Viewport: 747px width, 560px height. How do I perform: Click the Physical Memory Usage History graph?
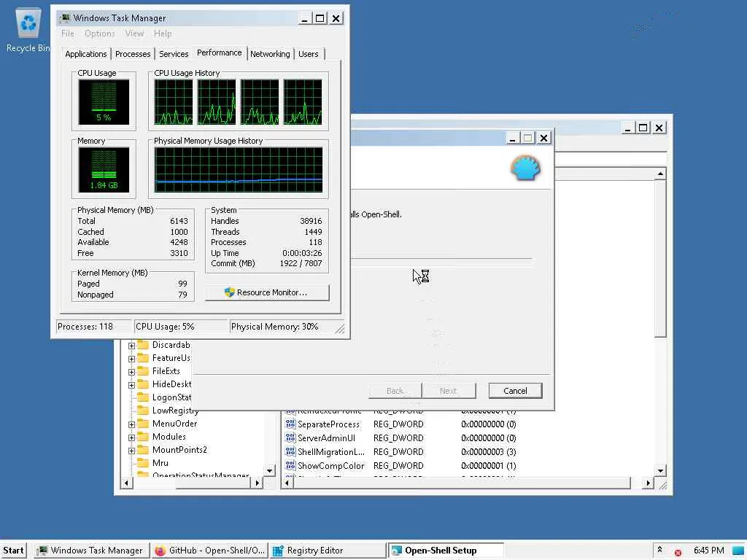(239, 169)
